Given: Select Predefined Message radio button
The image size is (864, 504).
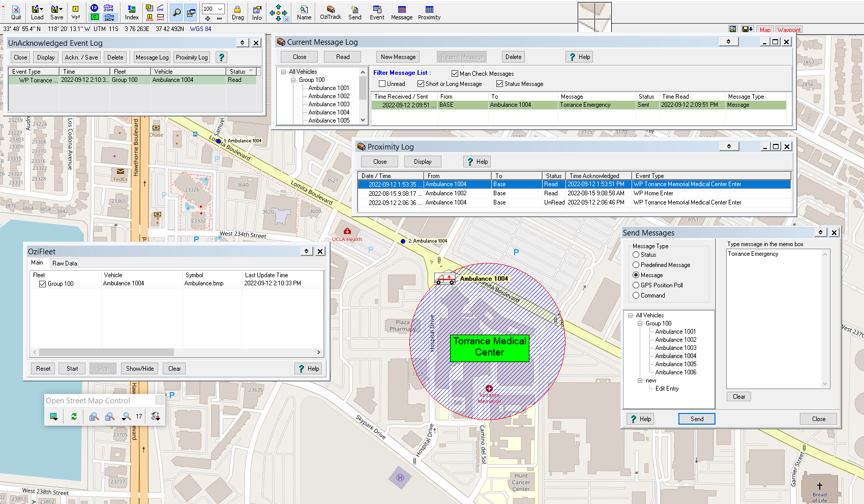Looking at the screenshot, I should click(x=636, y=265).
